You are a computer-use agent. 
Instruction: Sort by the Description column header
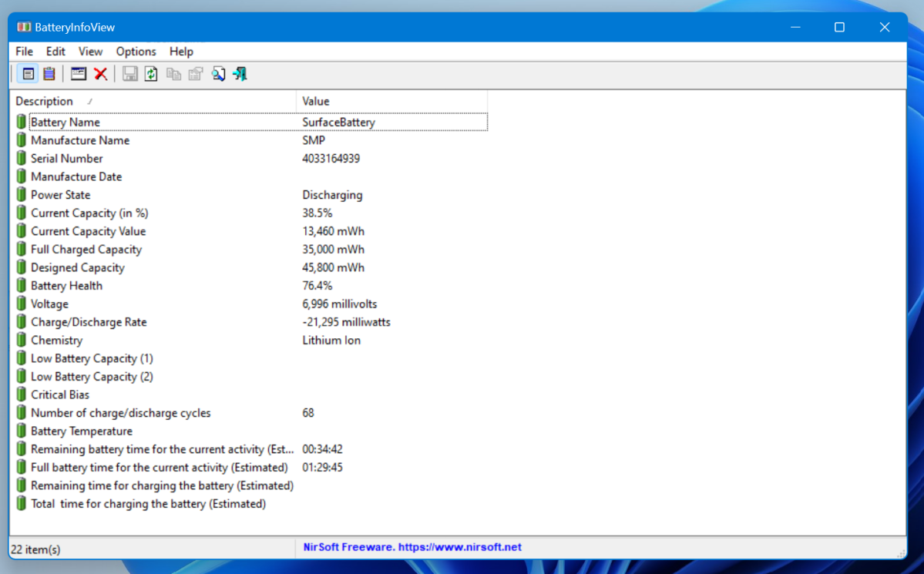(45, 101)
